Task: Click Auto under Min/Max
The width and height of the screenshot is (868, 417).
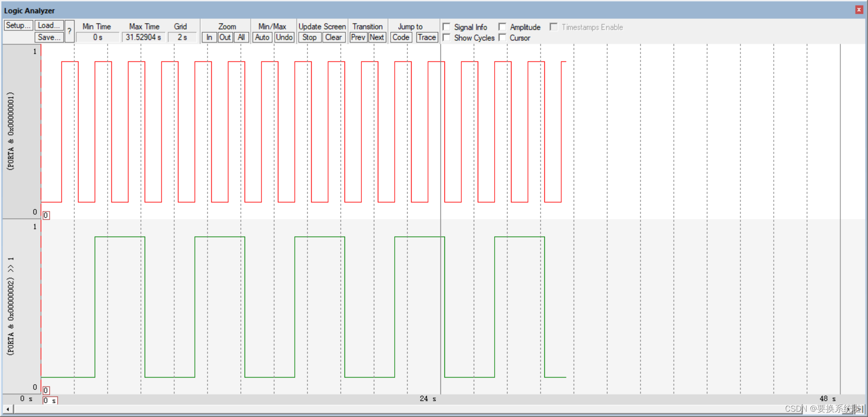Action: click(262, 37)
